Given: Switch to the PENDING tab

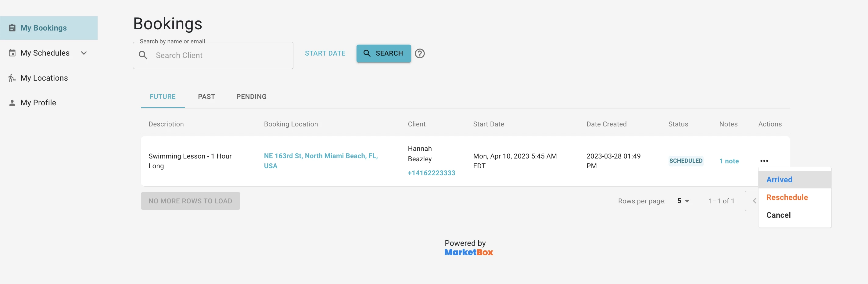Looking at the screenshot, I should (x=251, y=96).
